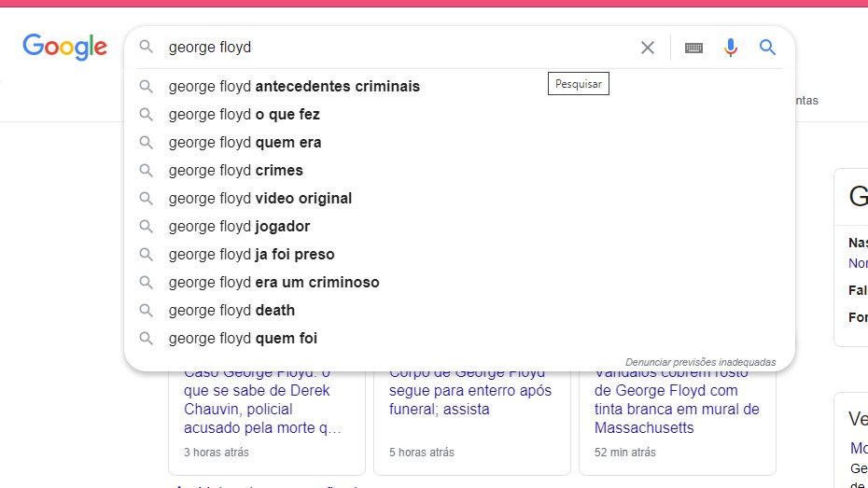Click the Google logo
Image resolution: width=868 pixels, height=488 pixels.
click(64, 47)
